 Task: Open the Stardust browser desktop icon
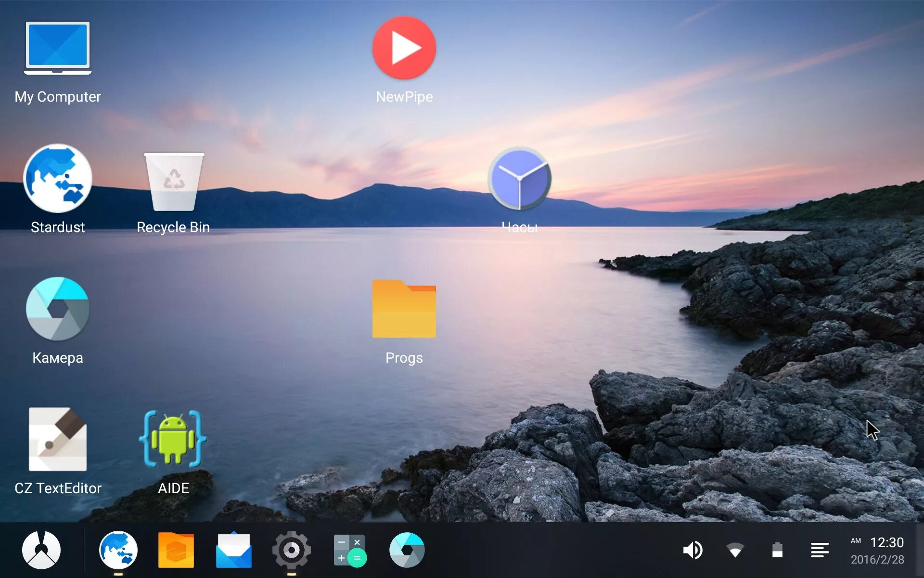[58, 178]
